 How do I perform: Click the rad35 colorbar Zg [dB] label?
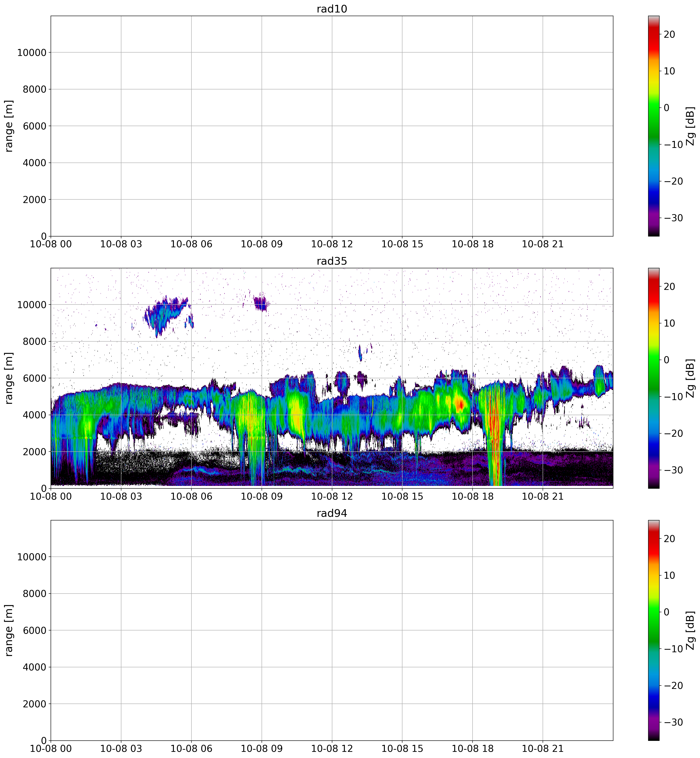point(690,378)
